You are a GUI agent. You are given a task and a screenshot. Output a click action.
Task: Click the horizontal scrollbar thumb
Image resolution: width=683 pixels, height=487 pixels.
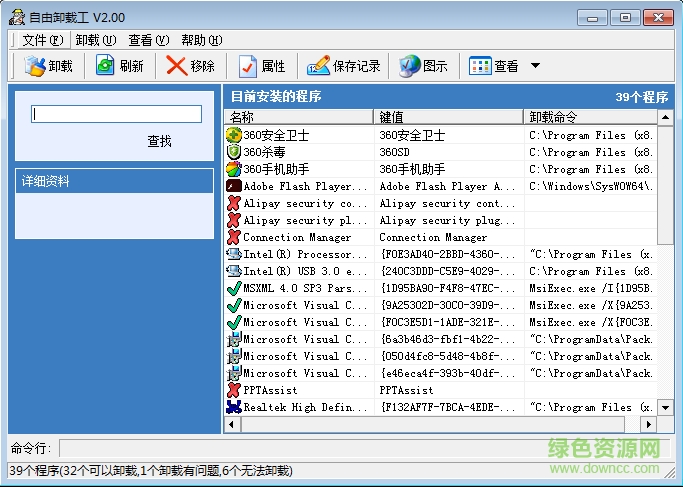433,424
